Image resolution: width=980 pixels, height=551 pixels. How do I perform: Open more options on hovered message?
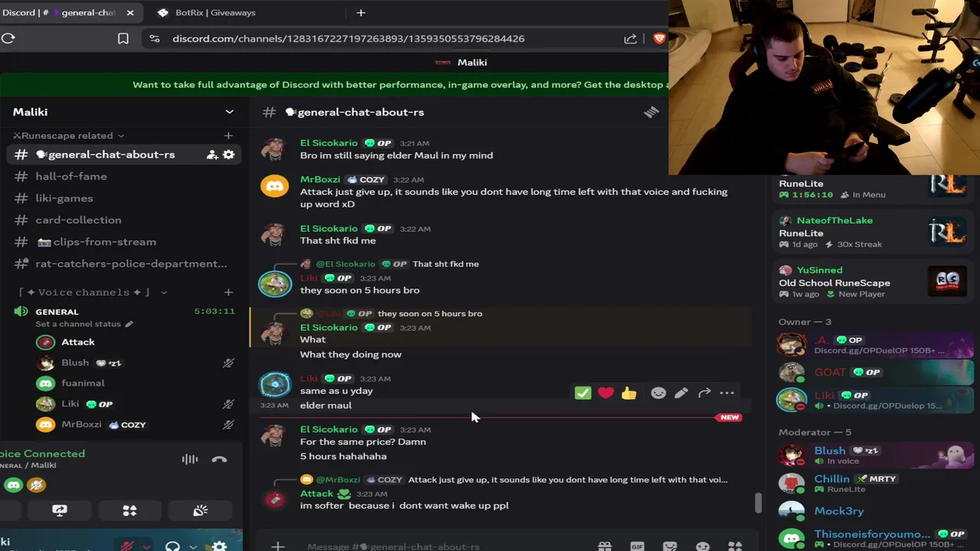click(x=727, y=393)
